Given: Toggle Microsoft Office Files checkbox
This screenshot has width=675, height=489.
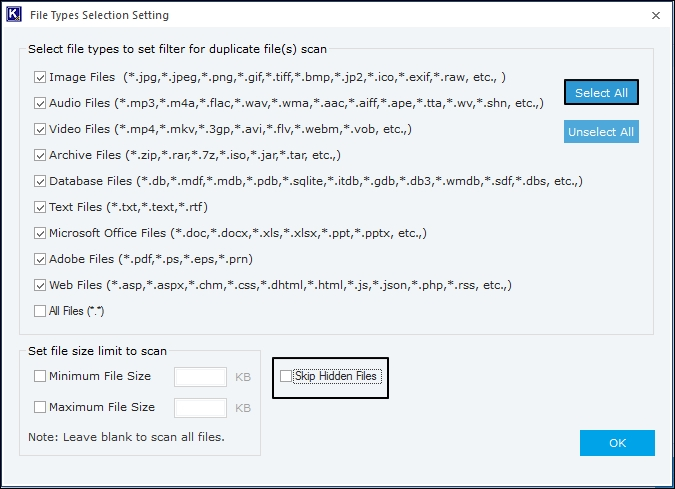Looking at the screenshot, I should point(40,233).
